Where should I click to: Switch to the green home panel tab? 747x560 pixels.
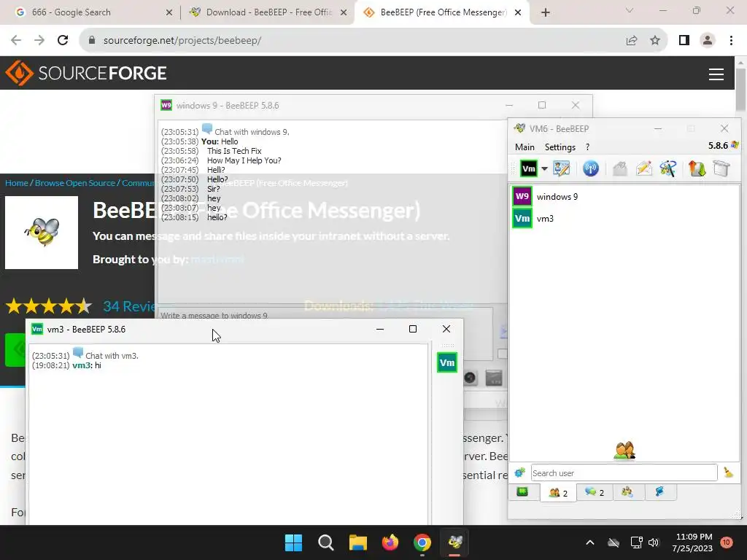(x=522, y=492)
